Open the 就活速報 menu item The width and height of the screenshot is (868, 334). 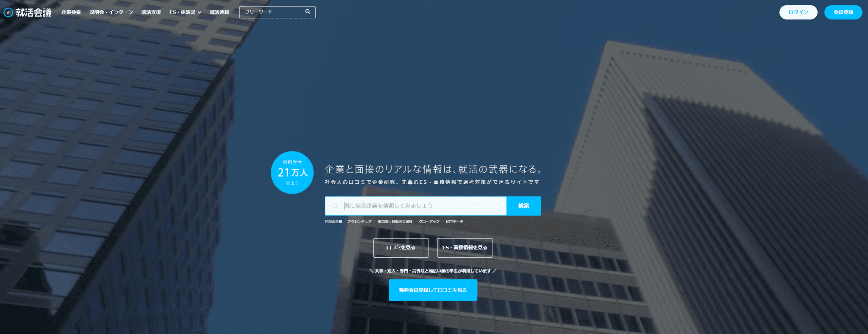220,12
